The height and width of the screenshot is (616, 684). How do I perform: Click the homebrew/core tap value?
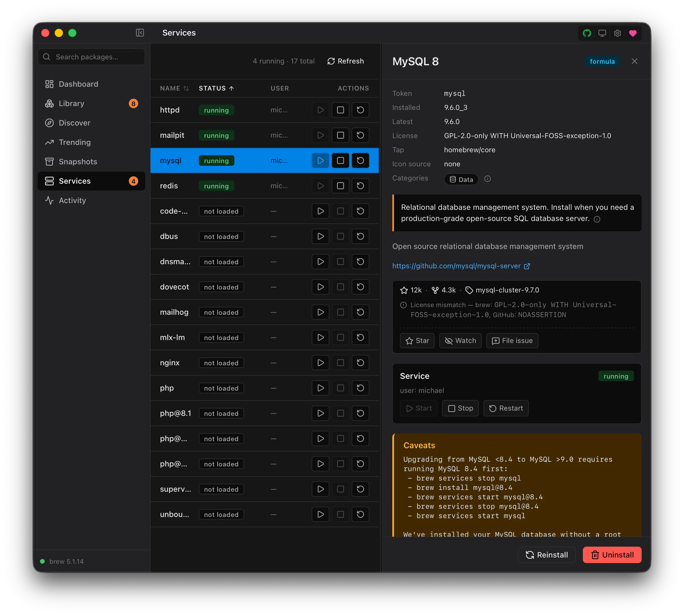click(470, 150)
